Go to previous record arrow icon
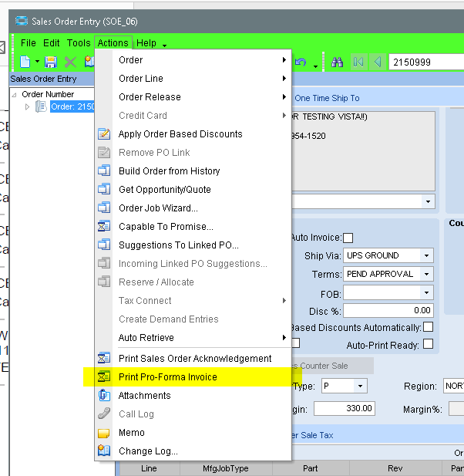Viewport: 464px width, 476px height. pos(378,62)
